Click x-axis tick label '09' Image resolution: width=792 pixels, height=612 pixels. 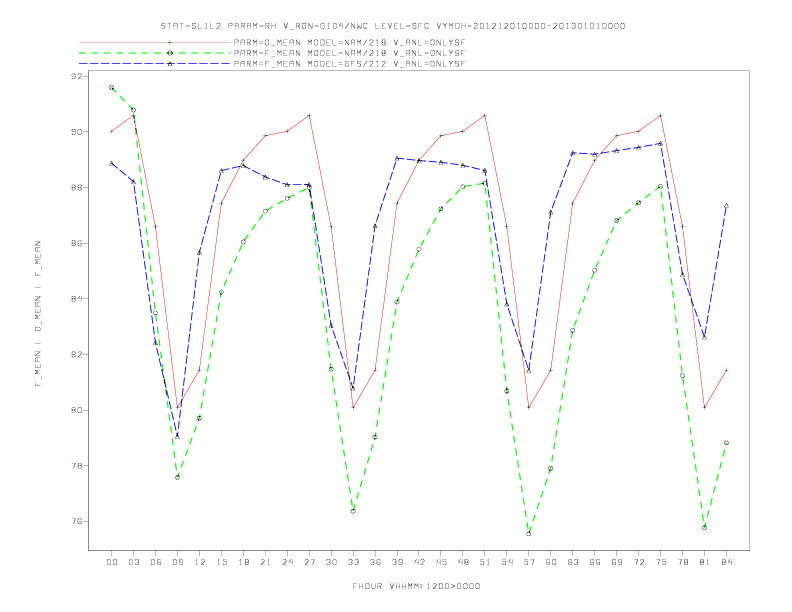(x=177, y=562)
